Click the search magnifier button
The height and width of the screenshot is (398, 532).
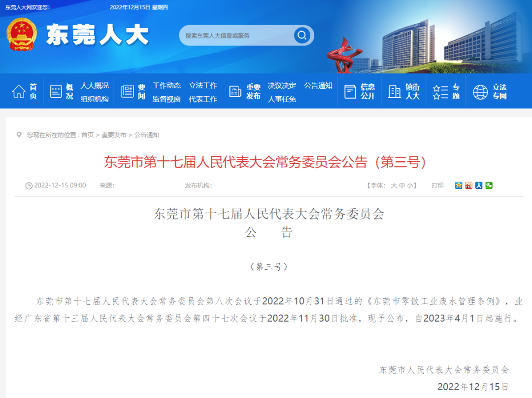(x=302, y=36)
